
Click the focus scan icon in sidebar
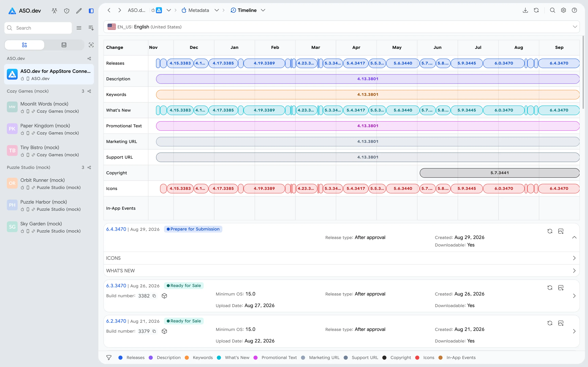pos(91,45)
